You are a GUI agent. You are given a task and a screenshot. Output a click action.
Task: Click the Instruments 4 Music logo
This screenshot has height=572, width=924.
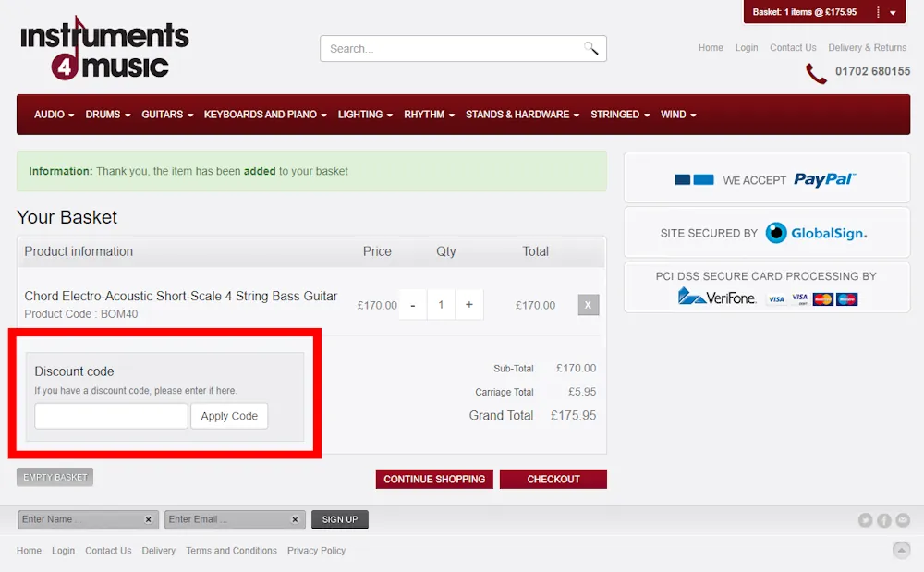point(104,49)
